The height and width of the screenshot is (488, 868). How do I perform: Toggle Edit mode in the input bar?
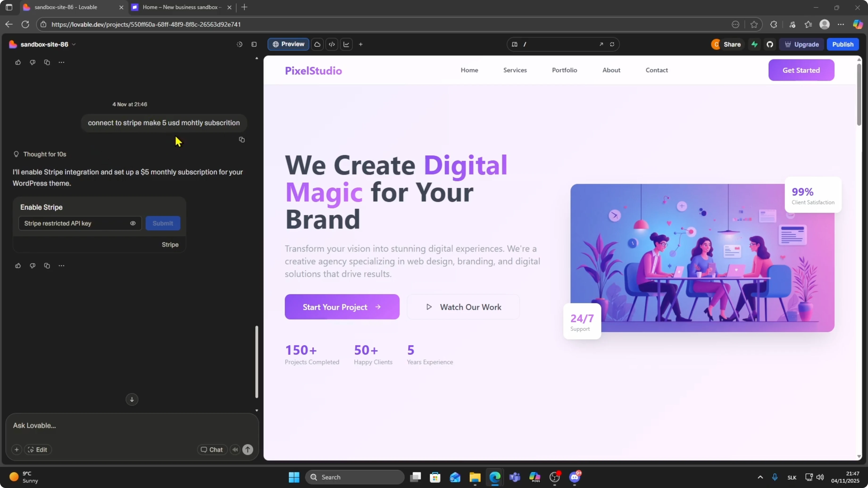[x=38, y=450]
